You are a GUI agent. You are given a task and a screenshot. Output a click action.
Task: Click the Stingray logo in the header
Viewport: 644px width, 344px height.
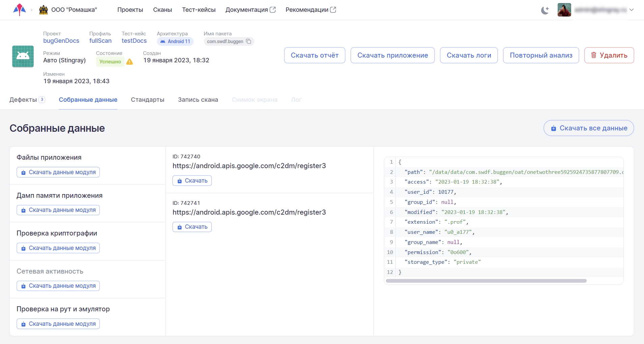(20, 10)
